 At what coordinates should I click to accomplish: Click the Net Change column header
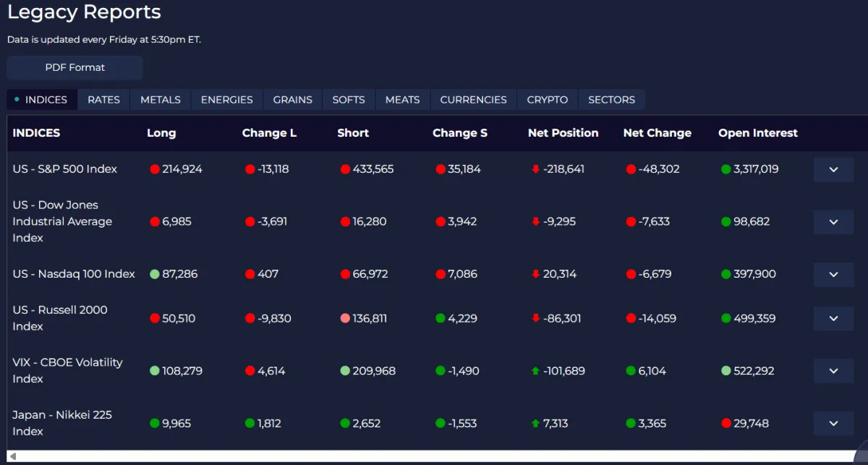(658, 133)
